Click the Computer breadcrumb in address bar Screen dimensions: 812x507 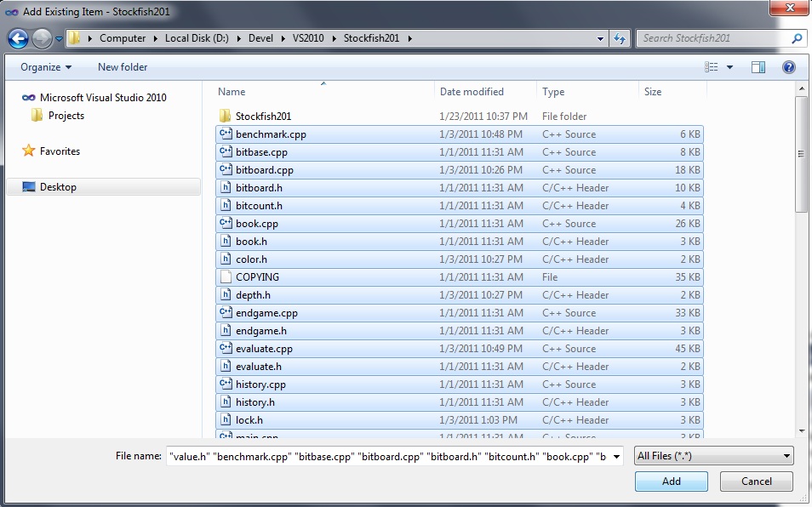[x=123, y=38]
